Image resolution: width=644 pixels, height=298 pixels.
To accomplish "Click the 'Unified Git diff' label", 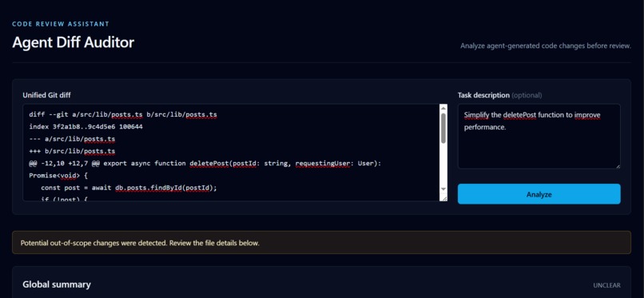I will coord(46,95).
